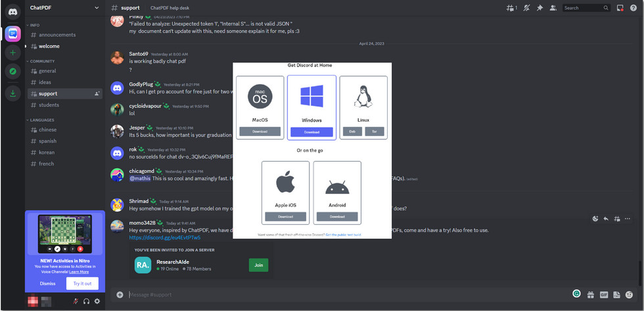The image size is (644, 311).
Task: Open the discord.gg invite link
Action: tap(165, 237)
